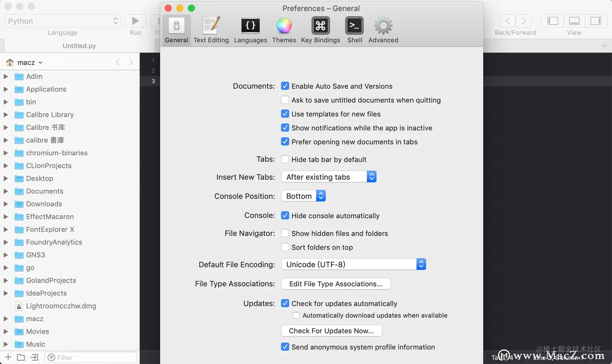
Task: Click Check For Updates Now button
Action: pyautogui.click(x=331, y=330)
